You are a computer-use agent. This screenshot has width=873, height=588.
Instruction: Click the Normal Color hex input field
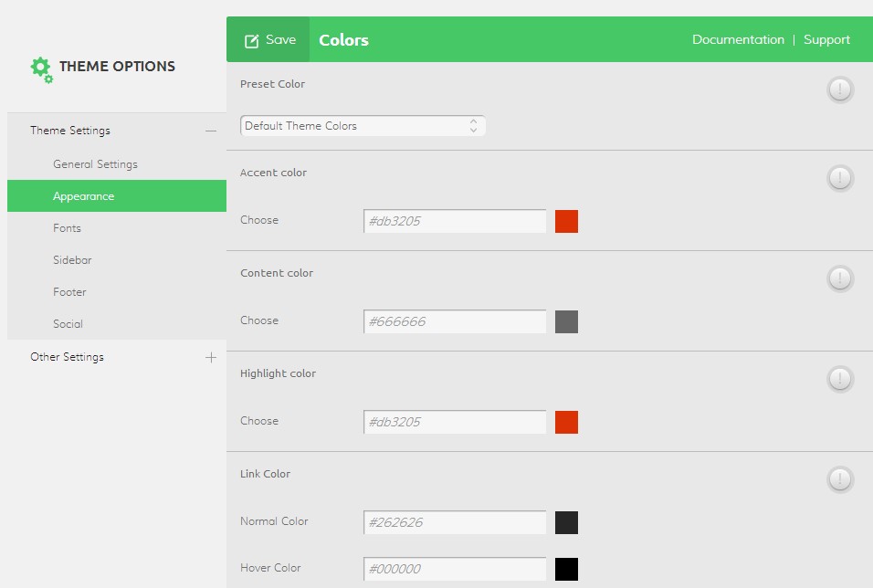455,522
